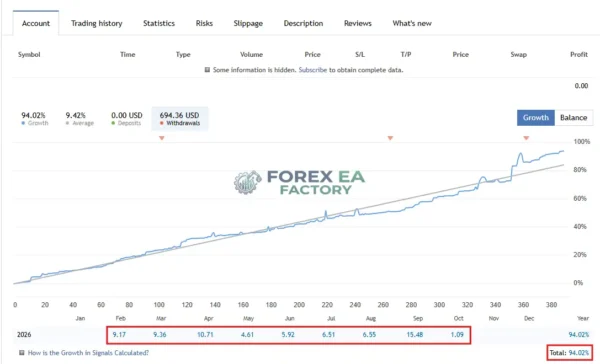
Task: Click the Time column header
Action: pos(127,54)
